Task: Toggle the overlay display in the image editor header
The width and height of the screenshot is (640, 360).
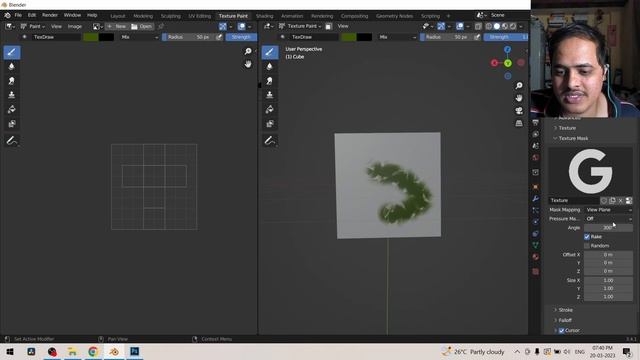Action: tap(242, 27)
